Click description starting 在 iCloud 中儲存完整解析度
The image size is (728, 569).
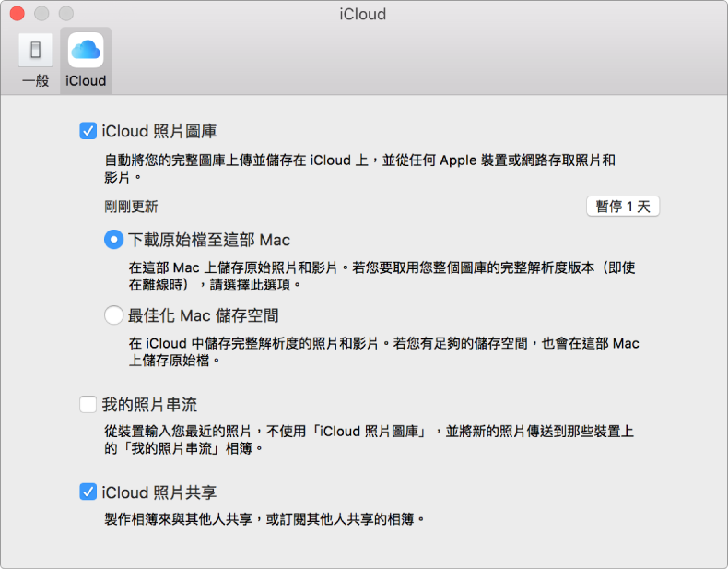(384, 351)
